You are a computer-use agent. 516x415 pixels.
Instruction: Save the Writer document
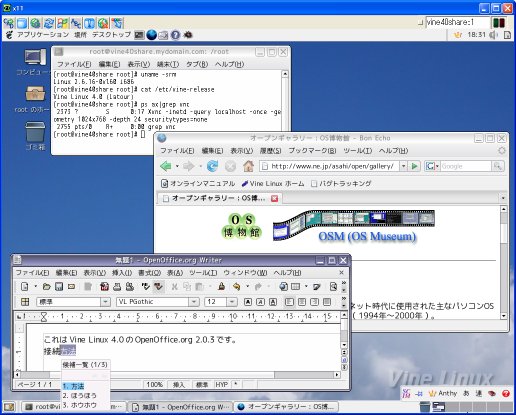point(59,286)
